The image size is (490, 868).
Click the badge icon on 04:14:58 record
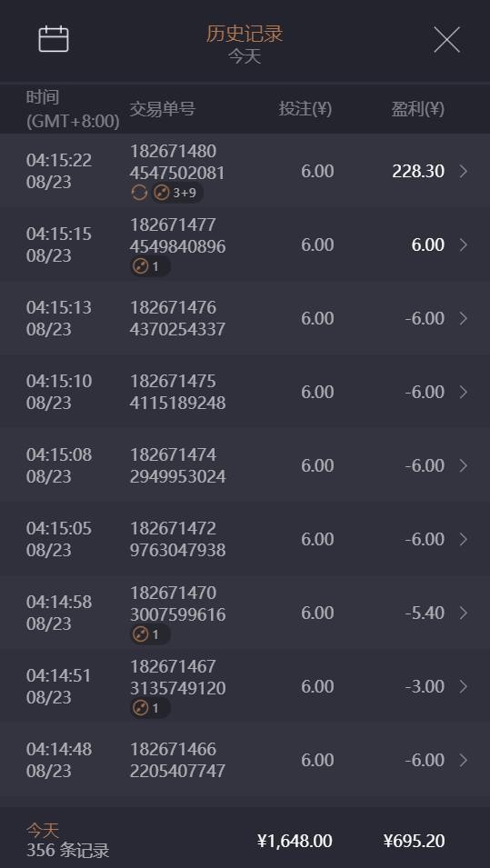(x=150, y=634)
